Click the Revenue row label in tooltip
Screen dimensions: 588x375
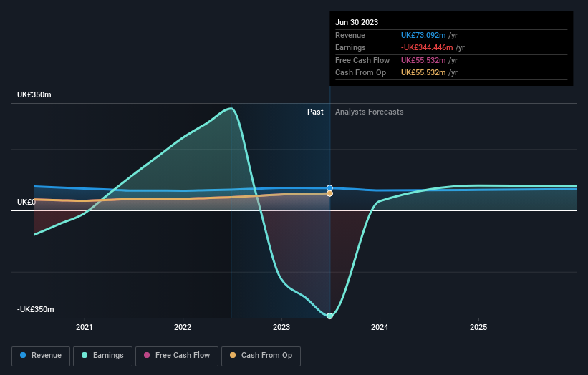tap(350, 35)
